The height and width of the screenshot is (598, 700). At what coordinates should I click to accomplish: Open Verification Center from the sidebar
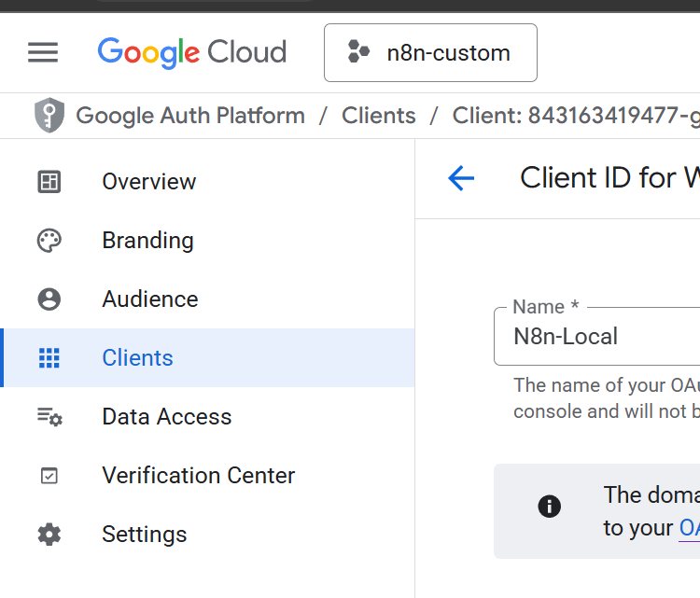(198, 476)
